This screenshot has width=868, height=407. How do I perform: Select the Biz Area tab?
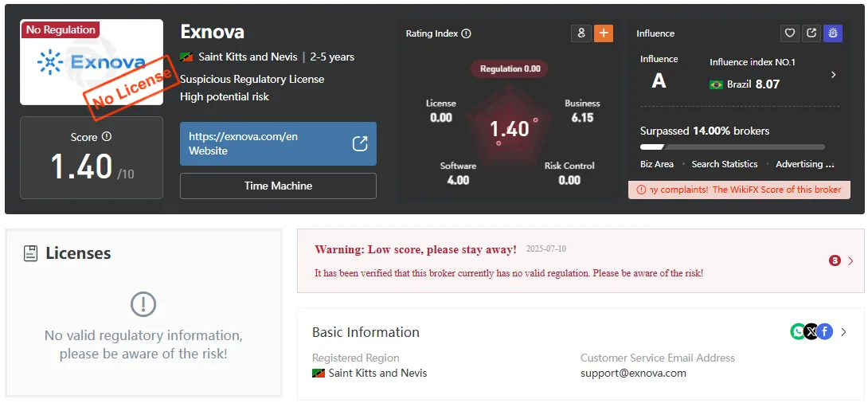pos(656,164)
